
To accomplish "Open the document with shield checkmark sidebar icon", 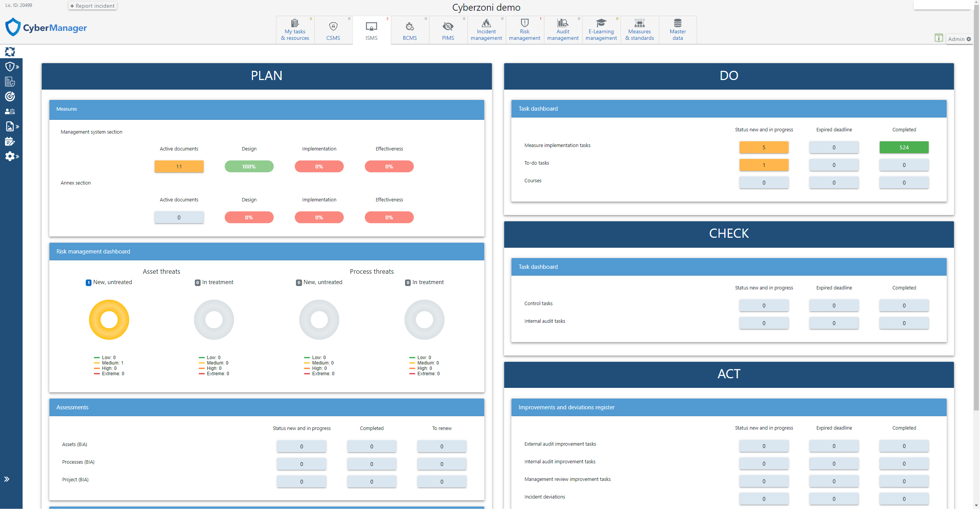I will [x=10, y=82].
